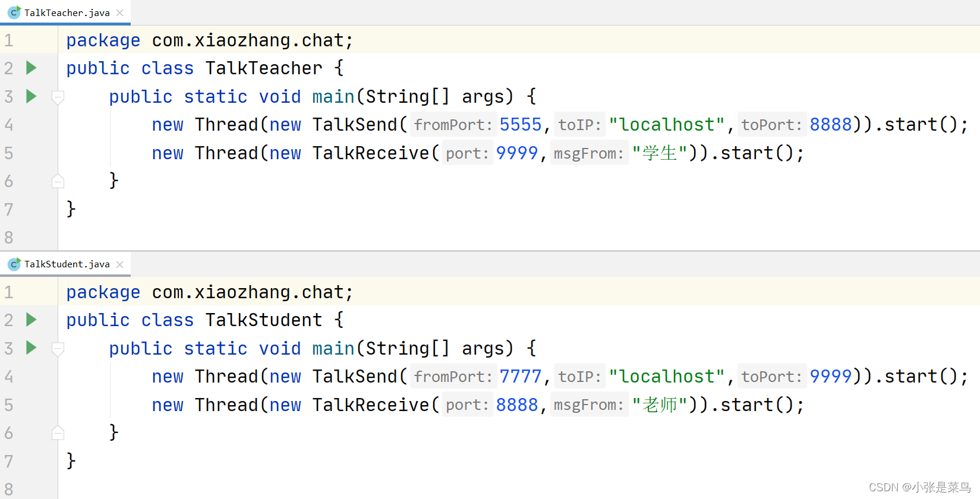Run TalkTeacher class from the gutter arrow
Screen dimensions: 980x499
(31, 68)
